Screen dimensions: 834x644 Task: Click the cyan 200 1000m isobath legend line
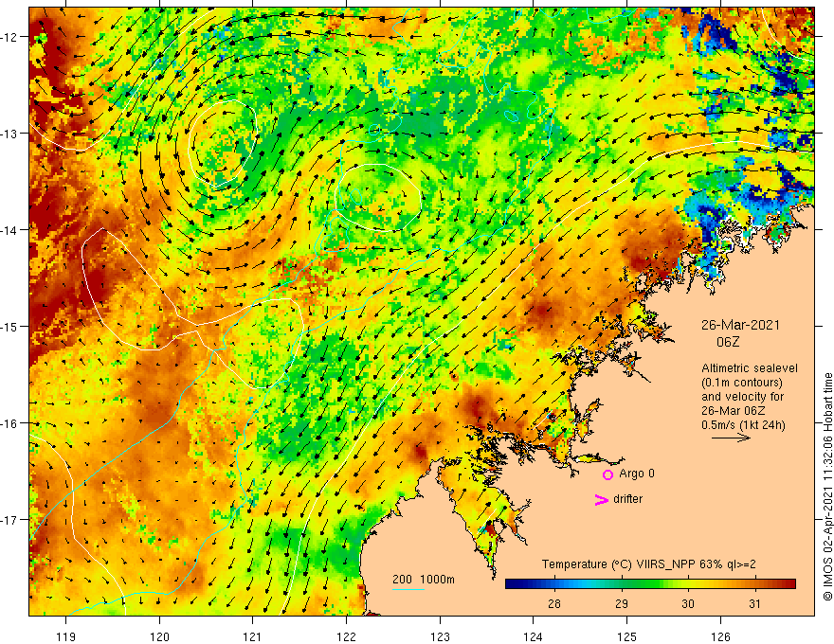pos(408,589)
